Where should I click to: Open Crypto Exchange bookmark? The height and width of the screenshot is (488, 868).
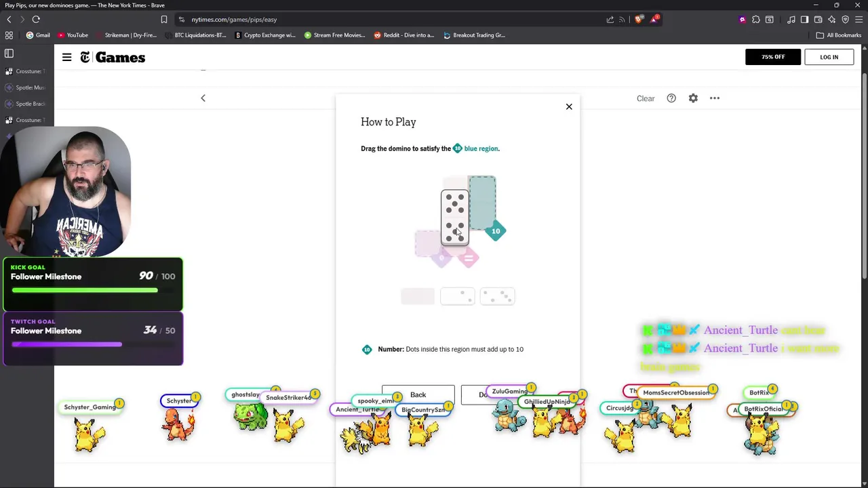pos(265,35)
